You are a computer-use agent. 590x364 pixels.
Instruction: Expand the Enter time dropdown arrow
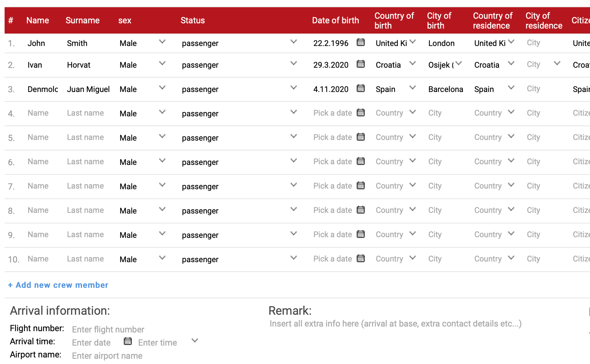[195, 341]
